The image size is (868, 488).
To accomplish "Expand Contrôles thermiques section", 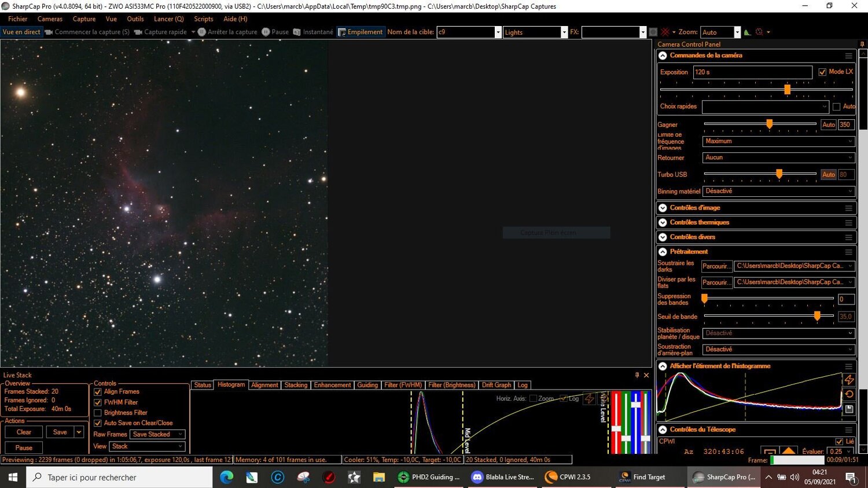I will pos(663,222).
